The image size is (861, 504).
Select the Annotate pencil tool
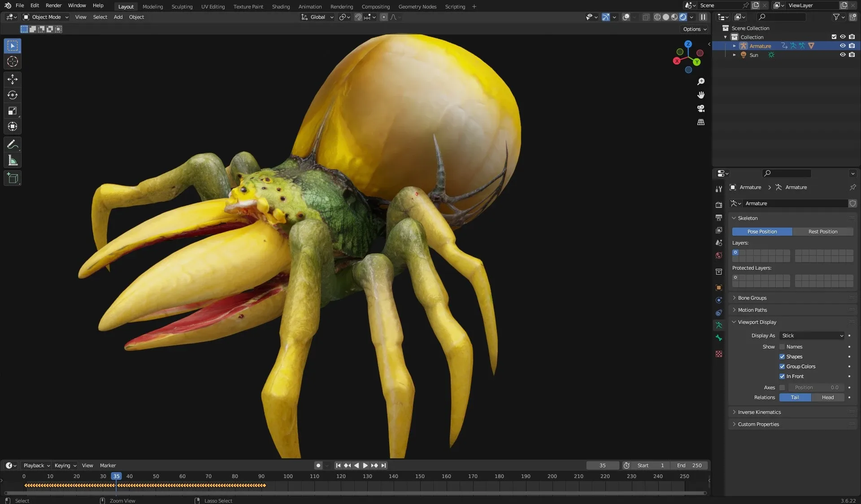(x=13, y=144)
